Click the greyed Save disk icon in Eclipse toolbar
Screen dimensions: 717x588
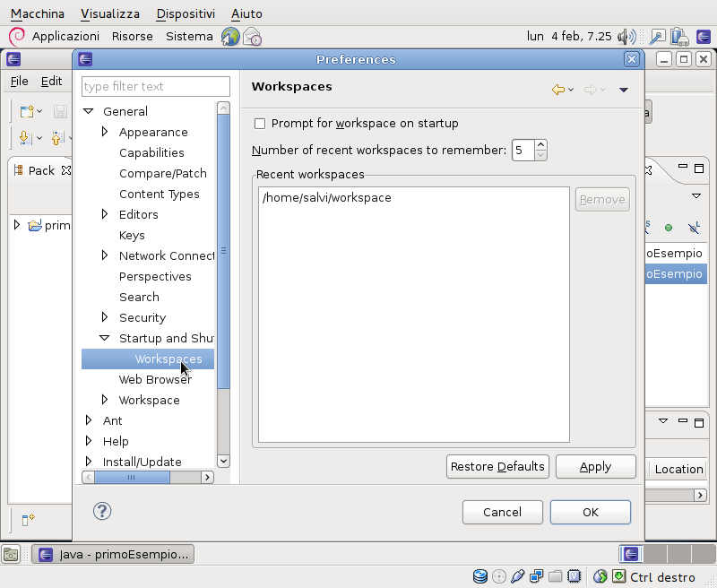coord(60,111)
